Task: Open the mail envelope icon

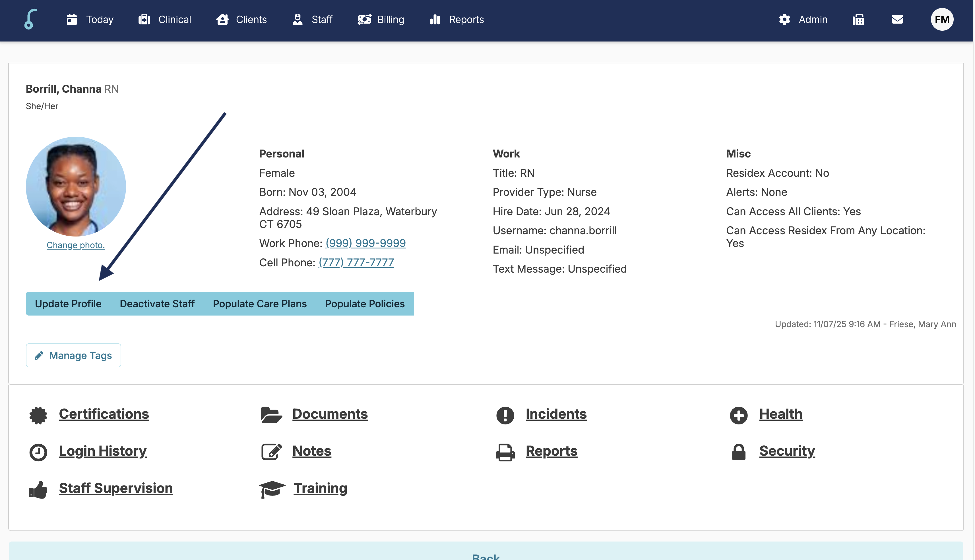Action: tap(897, 19)
